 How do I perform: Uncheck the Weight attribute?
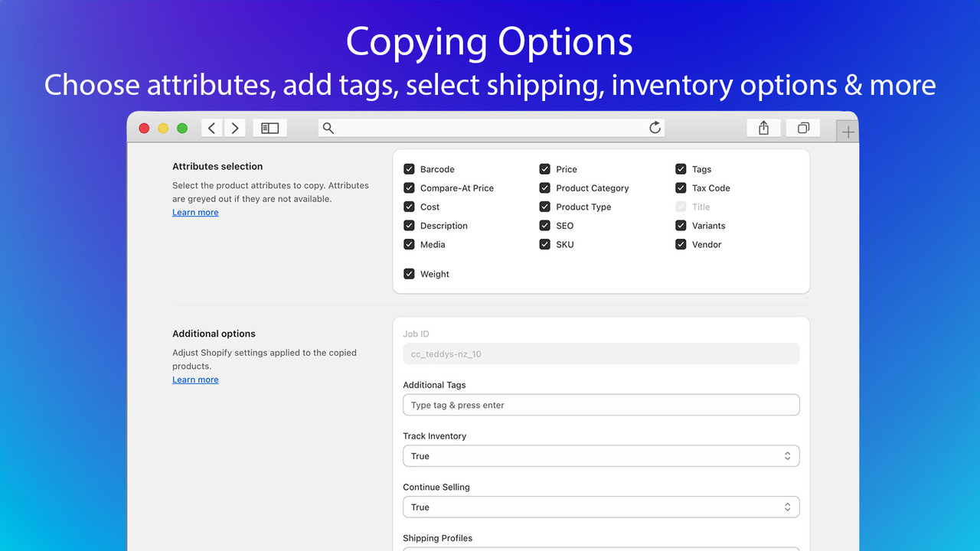(409, 274)
